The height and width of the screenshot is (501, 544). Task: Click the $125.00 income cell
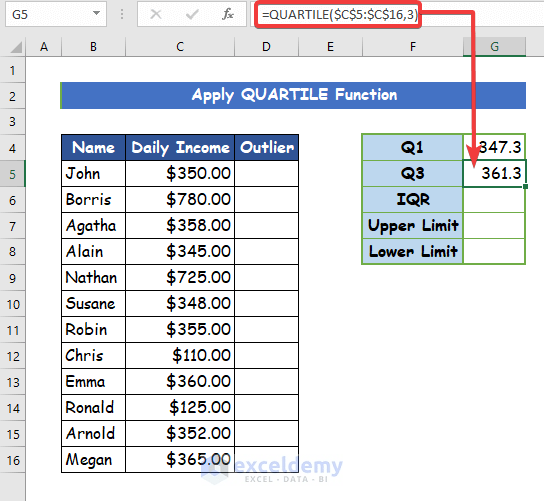pyautogui.click(x=180, y=408)
